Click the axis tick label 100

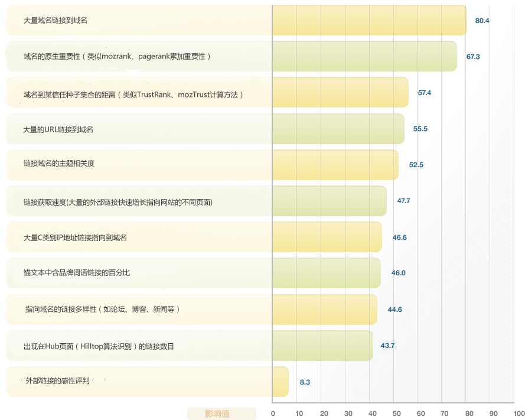[x=519, y=414]
